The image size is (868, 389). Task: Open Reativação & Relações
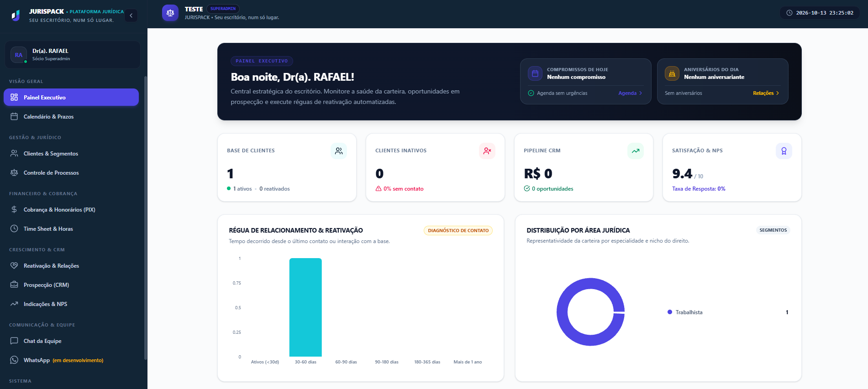[x=71, y=265]
